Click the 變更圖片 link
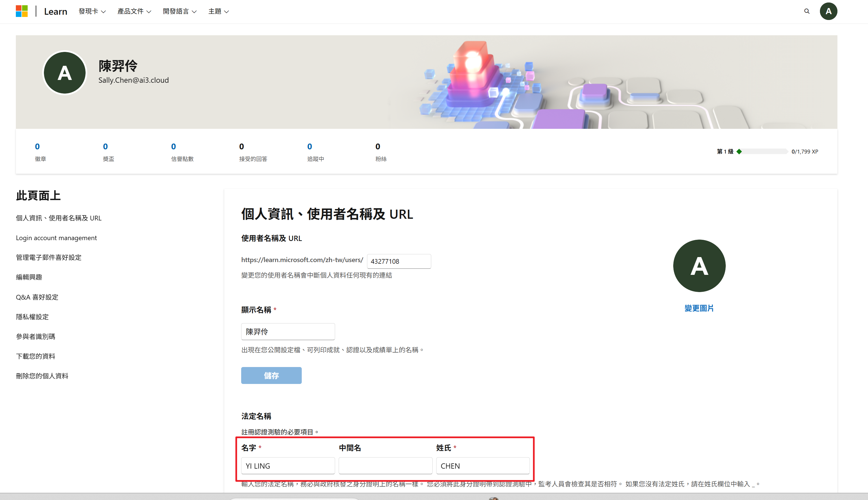This screenshot has height=500, width=868. click(699, 308)
